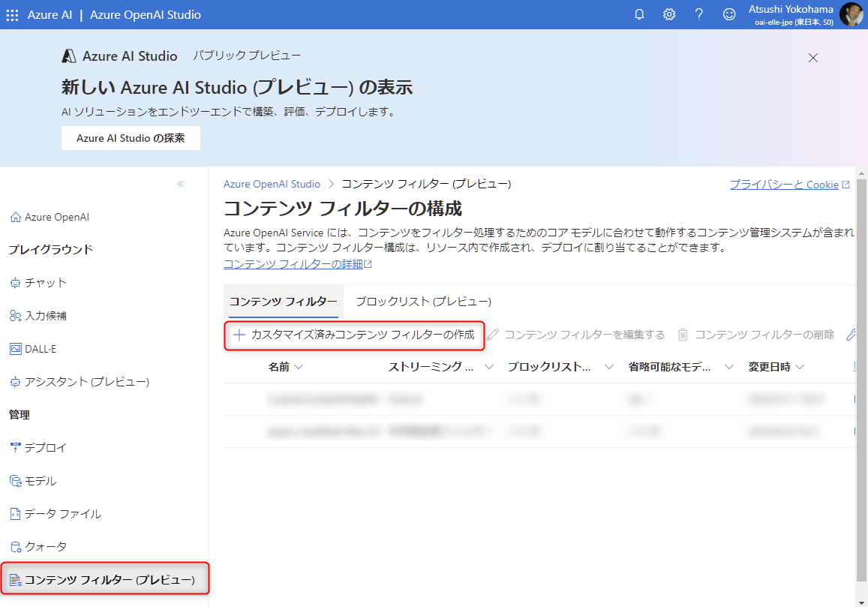This screenshot has height=607, width=868.
Task: Click the Azure AI Studio logo icon
Action: (69, 56)
